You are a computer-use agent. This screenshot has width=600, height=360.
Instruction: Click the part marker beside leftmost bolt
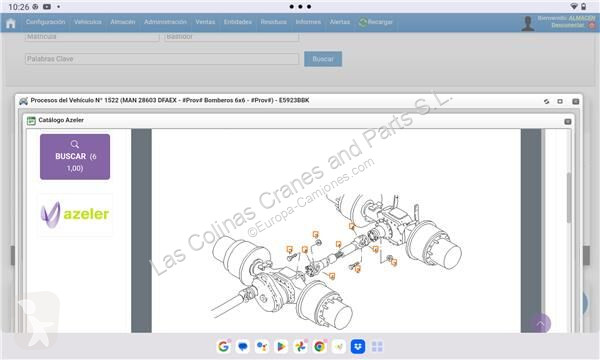point(290,249)
